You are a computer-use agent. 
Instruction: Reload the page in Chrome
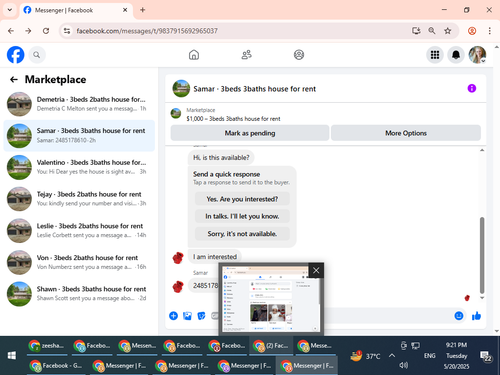46,31
